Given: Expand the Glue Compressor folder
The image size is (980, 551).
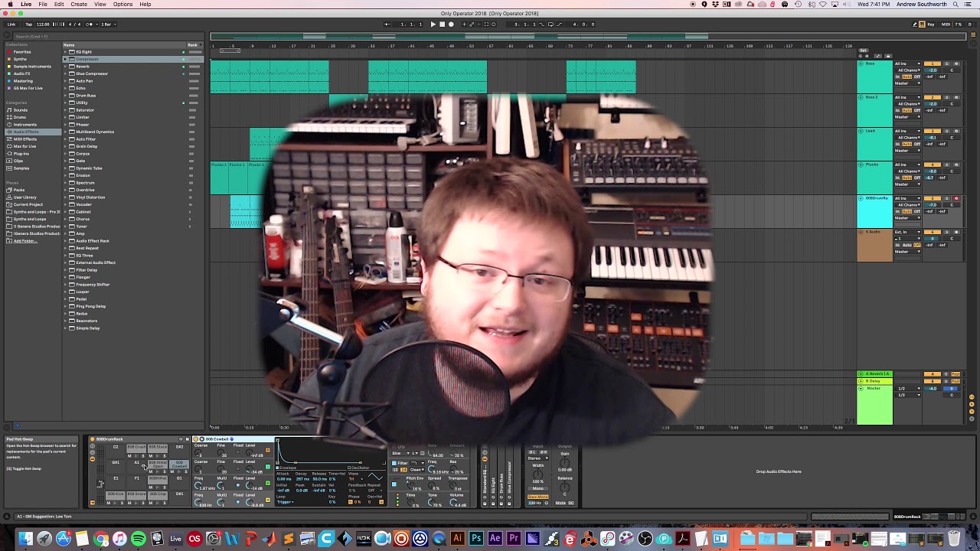Looking at the screenshot, I should point(67,73).
